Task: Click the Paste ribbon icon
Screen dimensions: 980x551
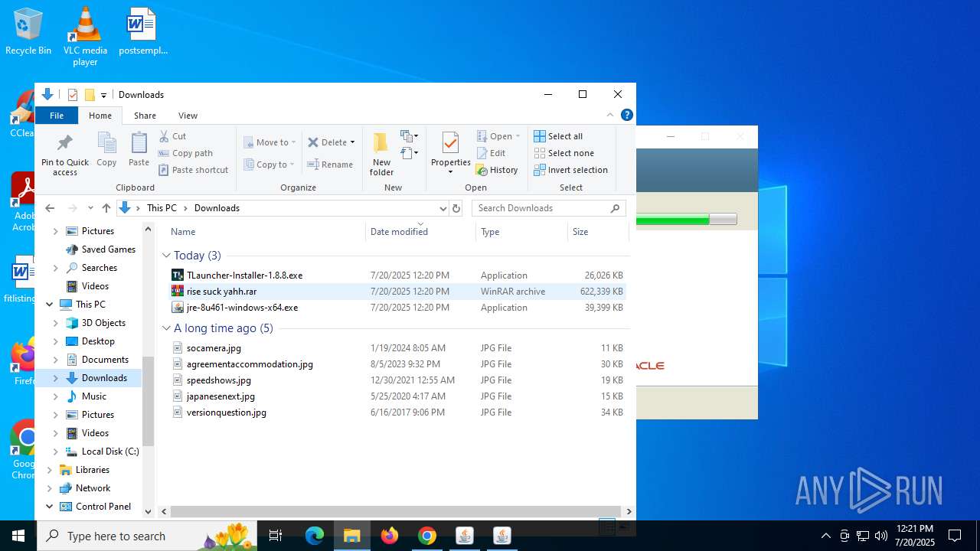Action: click(139, 149)
